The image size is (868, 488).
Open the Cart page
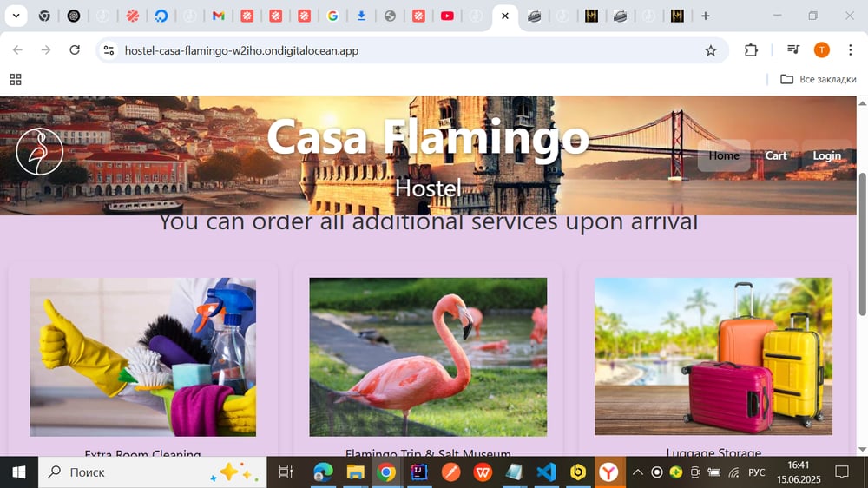[775, 155]
